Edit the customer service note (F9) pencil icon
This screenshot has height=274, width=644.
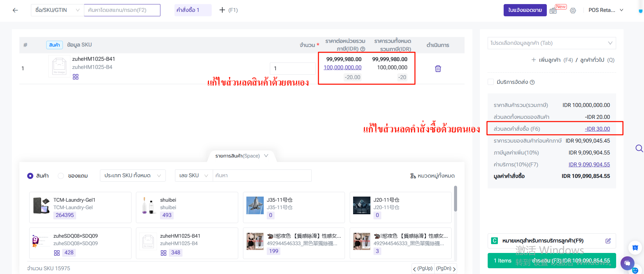[x=608, y=241]
